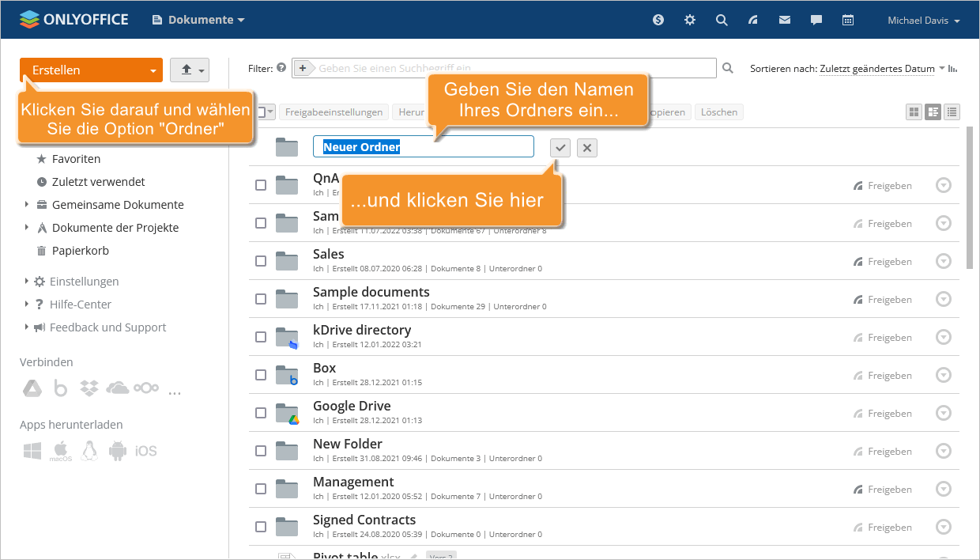Screen dimensions: 980x560
Task: Download the Android app
Action: pos(118,451)
